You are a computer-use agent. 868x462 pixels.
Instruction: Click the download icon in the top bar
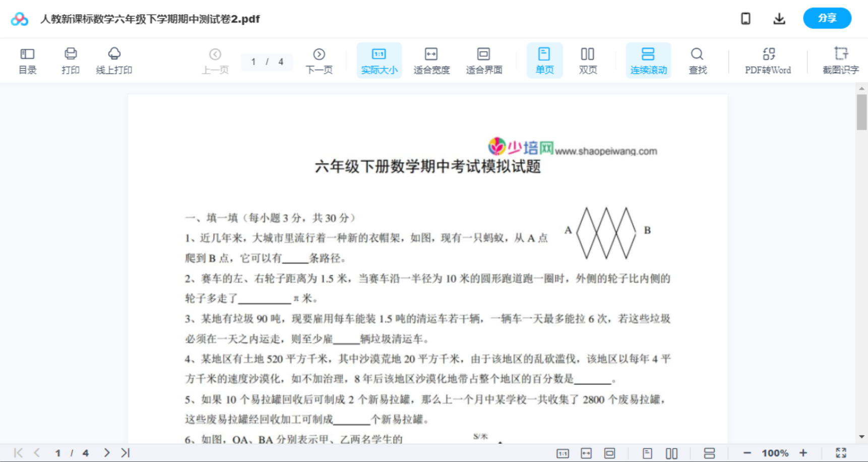[x=779, y=18]
